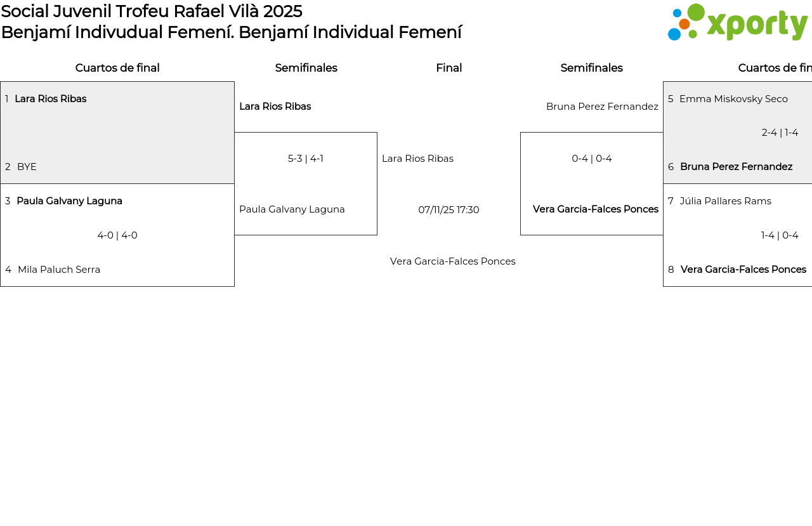
Task: Open the final match date 07/11/25 17:30
Action: tap(449, 210)
